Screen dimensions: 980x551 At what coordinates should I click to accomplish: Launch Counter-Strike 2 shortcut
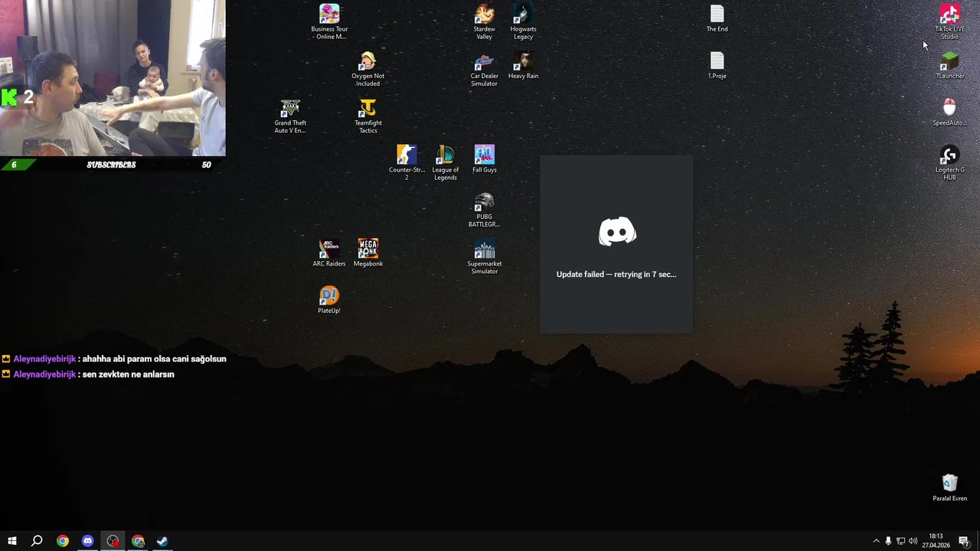click(407, 163)
